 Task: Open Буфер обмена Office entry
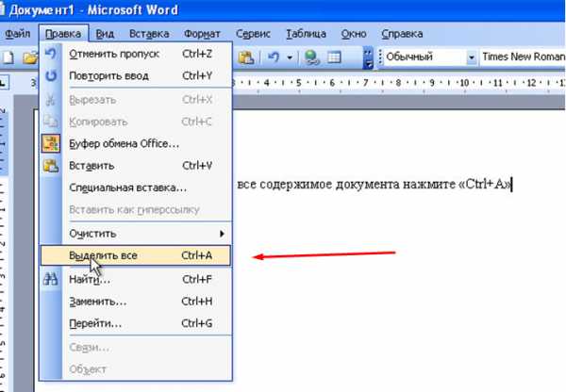(136, 144)
